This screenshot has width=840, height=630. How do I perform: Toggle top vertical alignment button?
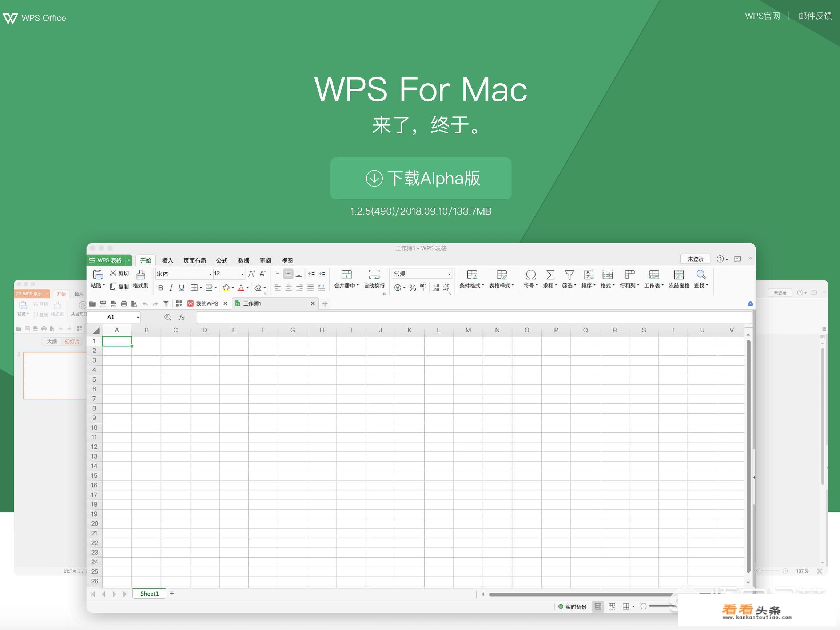coord(278,274)
